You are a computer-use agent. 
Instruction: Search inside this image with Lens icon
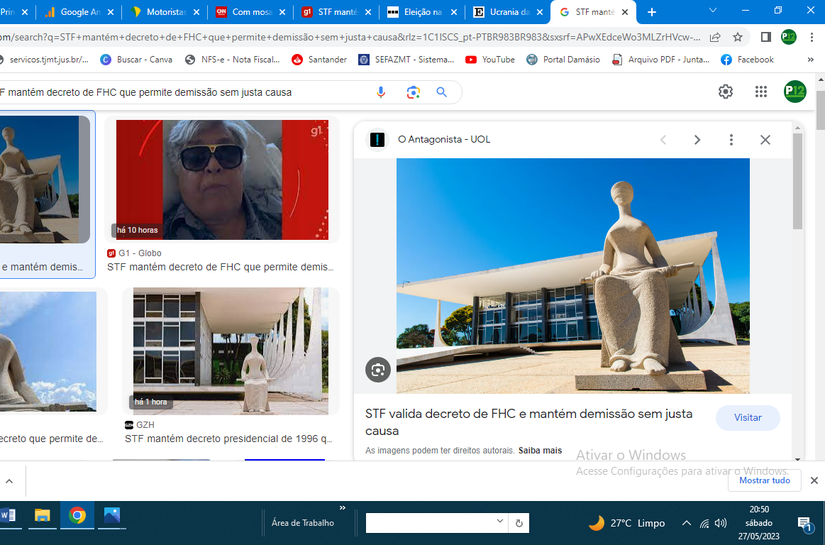tap(378, 370)
